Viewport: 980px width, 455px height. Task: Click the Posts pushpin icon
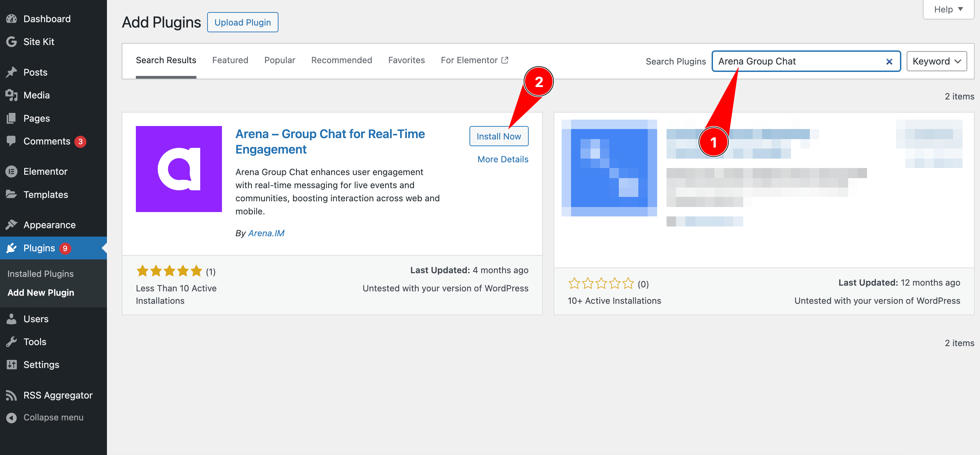(x=11, y=72)
